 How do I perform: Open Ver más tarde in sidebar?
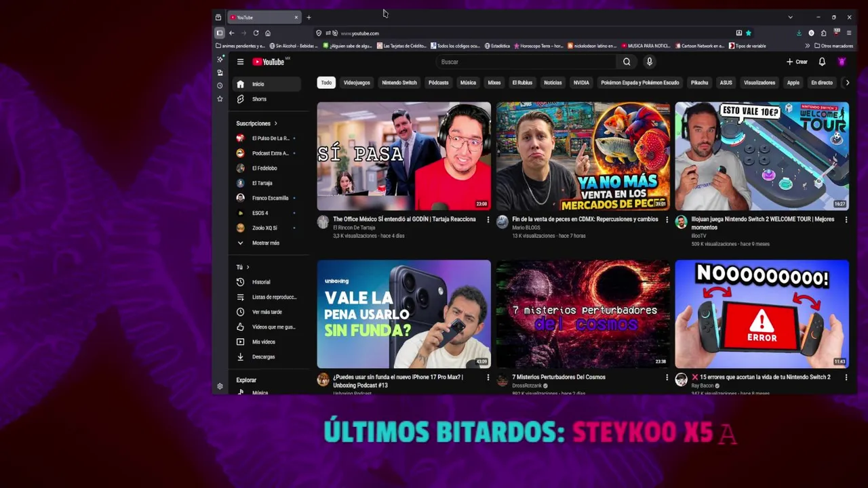click(268, 312)
